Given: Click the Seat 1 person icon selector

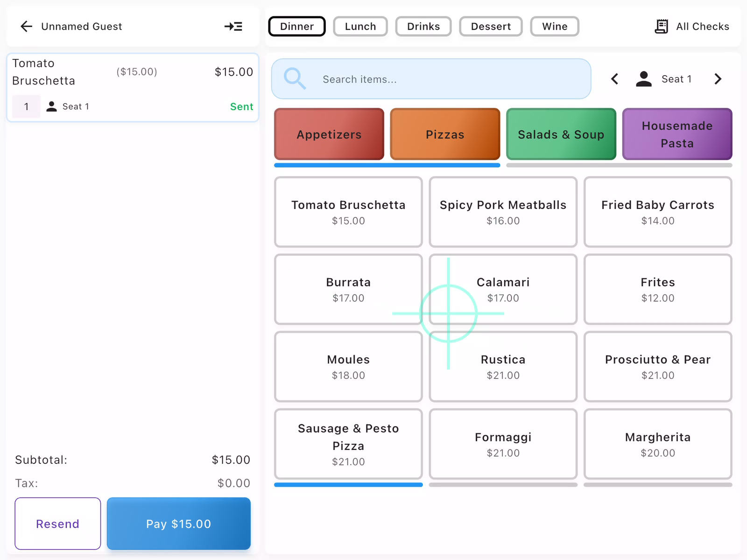Looking at the screenshot, I should click(x=644, y=79).
